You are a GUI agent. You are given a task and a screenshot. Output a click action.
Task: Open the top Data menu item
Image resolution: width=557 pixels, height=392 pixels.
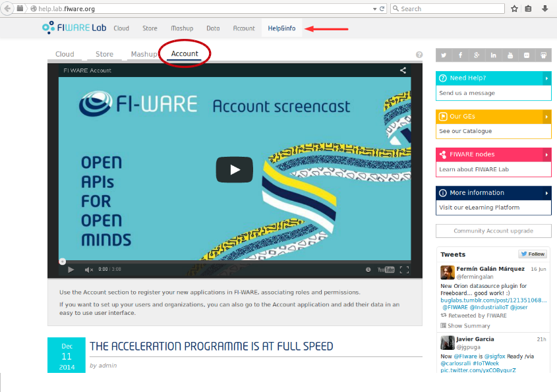(213, 28)
